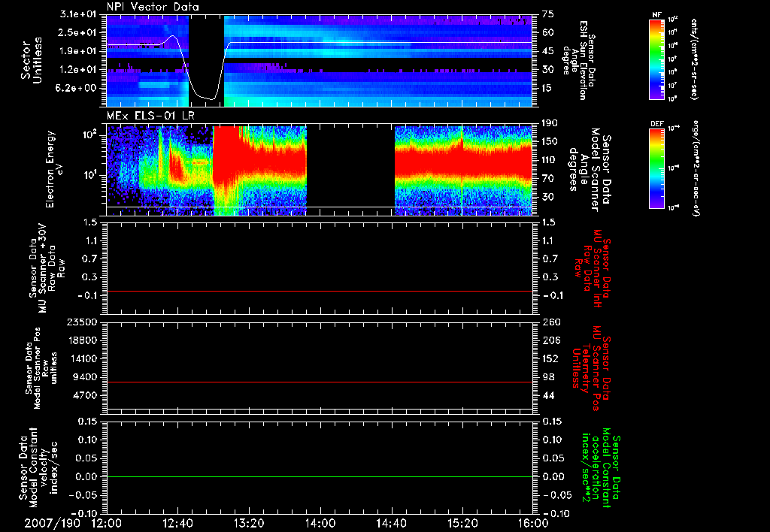770x532 pixels.
Task: Click the 23500 scanner position axis value
Action: click(81, 322)
